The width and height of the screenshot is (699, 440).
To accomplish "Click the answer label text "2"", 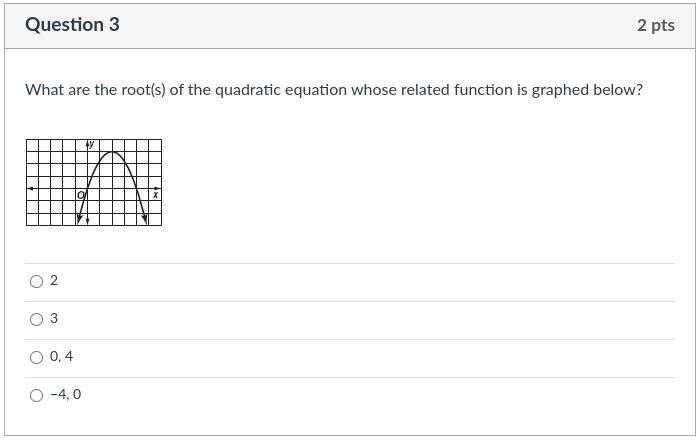I will pos(54,281).
